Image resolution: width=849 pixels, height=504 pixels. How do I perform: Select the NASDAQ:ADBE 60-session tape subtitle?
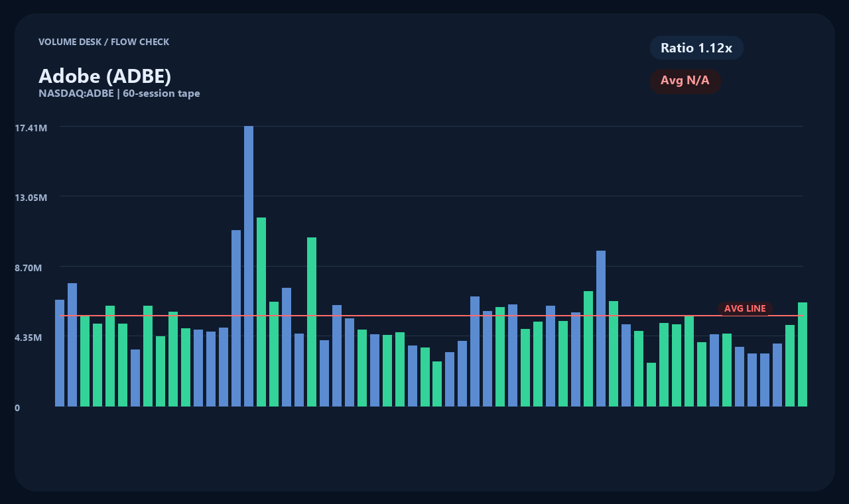pyautogui.click(x=119, y=94)
